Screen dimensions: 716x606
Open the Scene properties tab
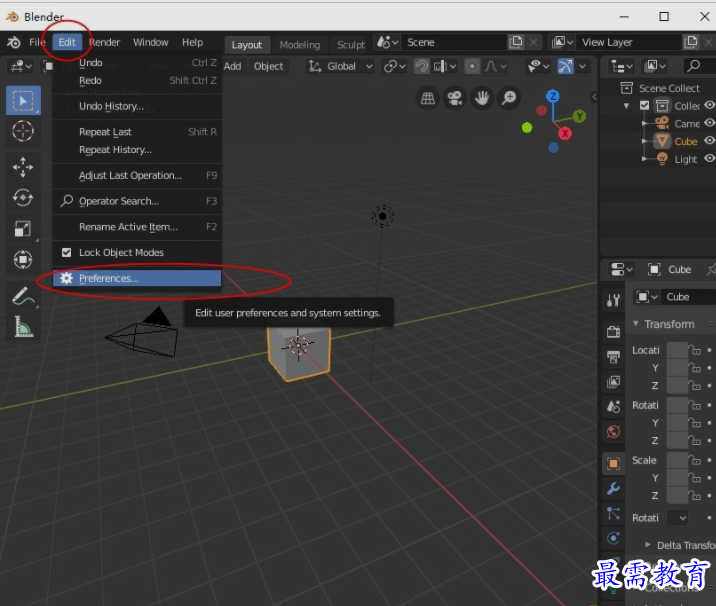click(x=613, y=406)
